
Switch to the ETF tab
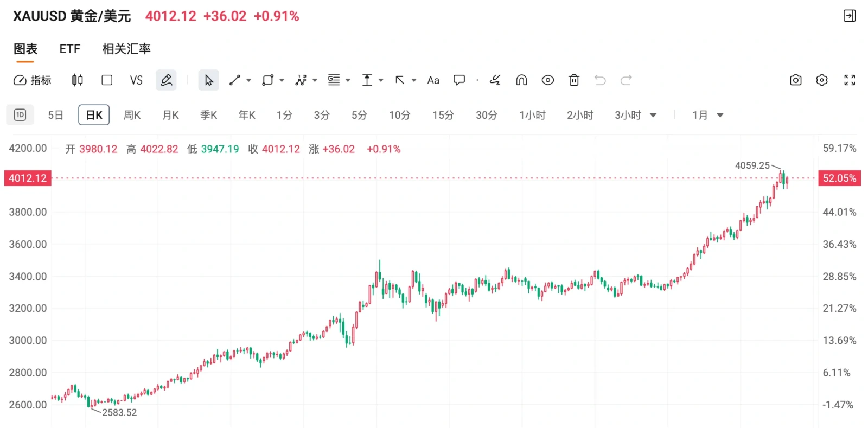click(x=69, y=49)
